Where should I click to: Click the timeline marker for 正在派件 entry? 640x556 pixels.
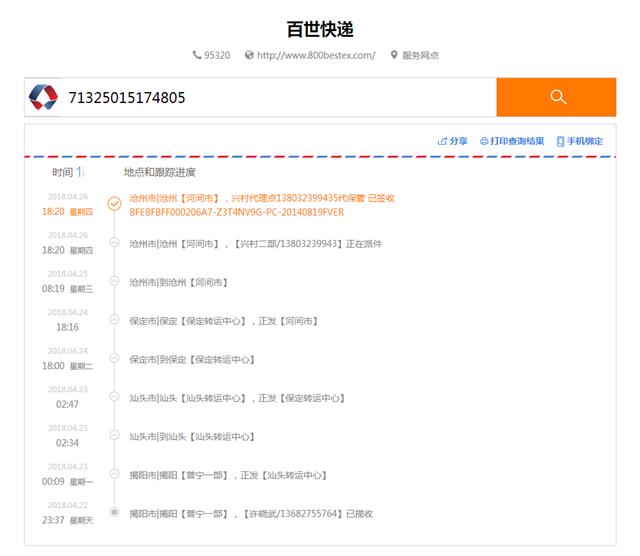click(x=114, y=242)
